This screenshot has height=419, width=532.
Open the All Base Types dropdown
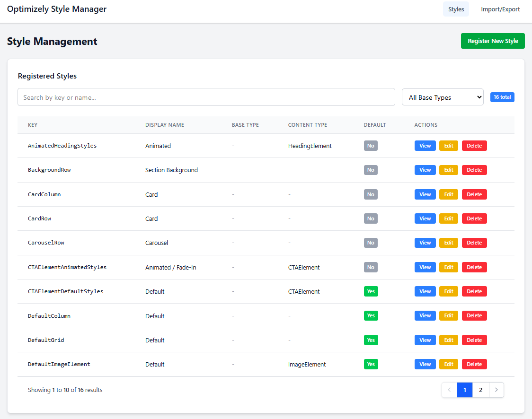coord(443,97)
